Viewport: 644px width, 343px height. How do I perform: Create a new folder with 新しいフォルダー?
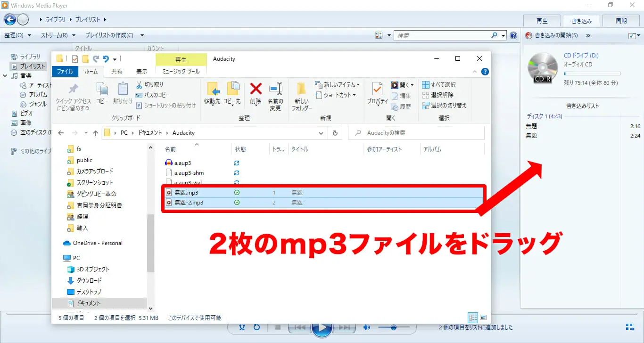tap(302, 96)
